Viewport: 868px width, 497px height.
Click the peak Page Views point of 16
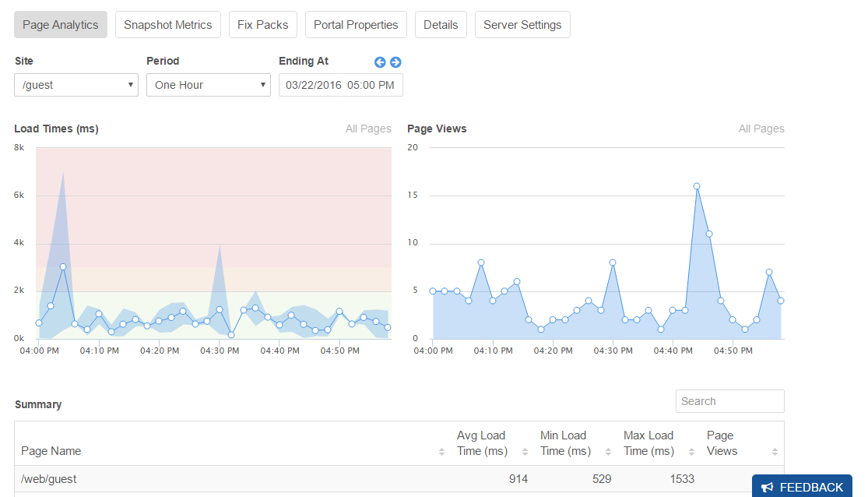click(697, 187)
